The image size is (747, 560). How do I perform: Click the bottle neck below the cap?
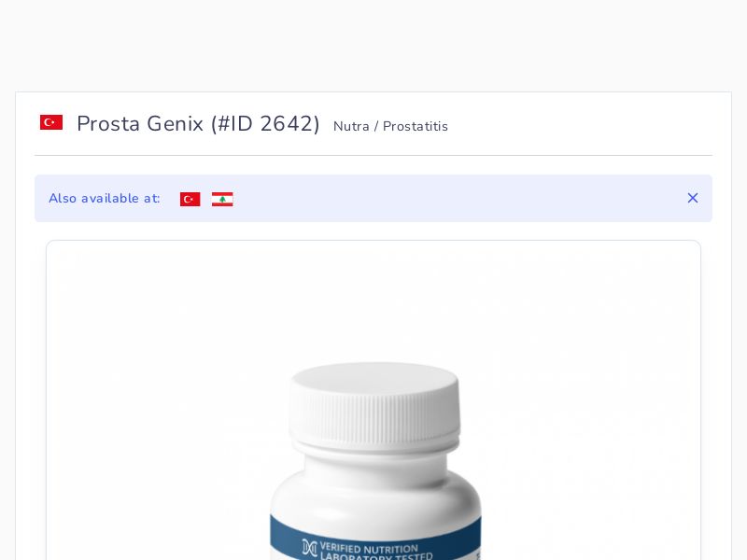(375, 464)
